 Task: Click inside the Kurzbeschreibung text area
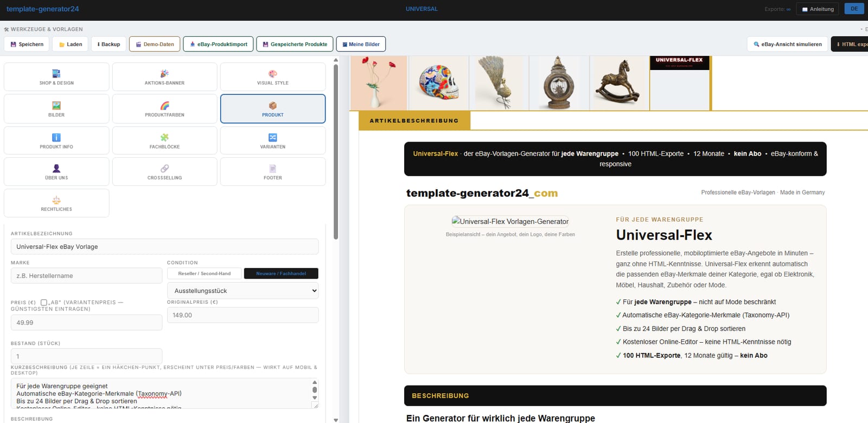[161, 393]
